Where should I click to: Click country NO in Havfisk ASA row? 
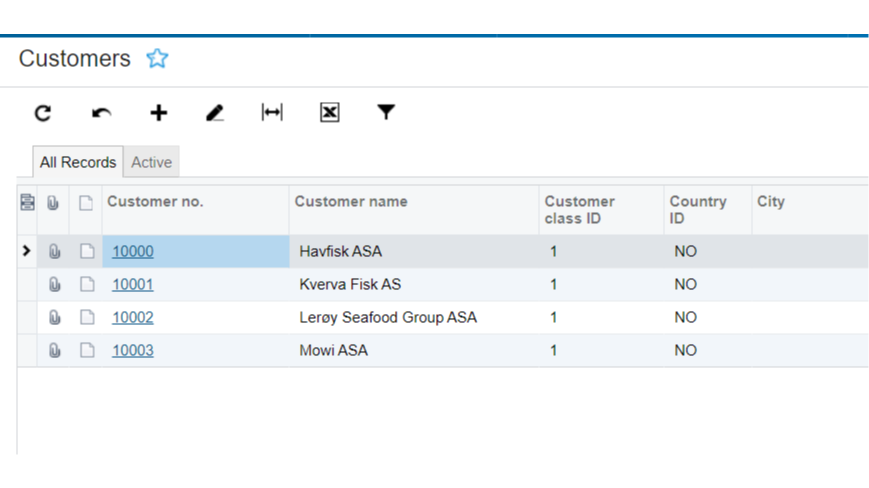point(686,251)
